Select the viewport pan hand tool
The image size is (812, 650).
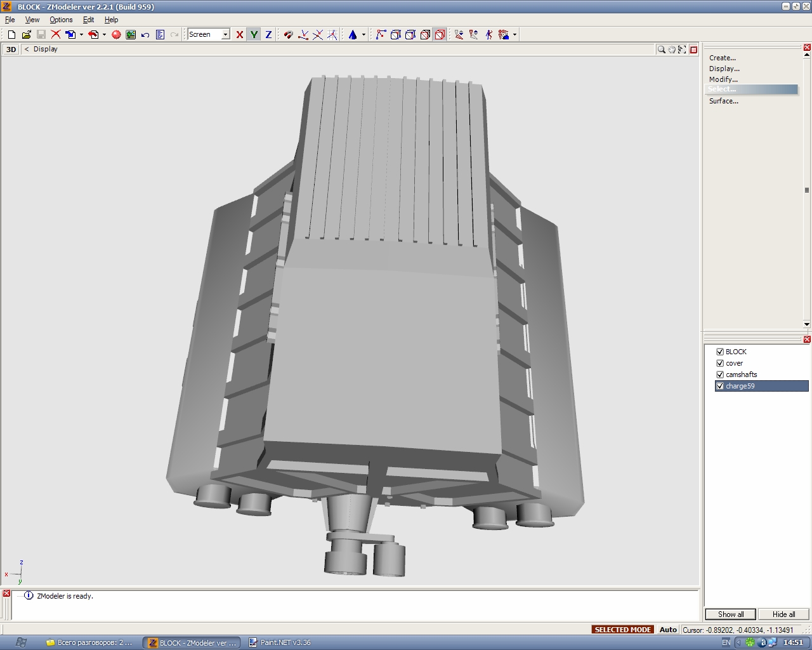tap(672, 50)
